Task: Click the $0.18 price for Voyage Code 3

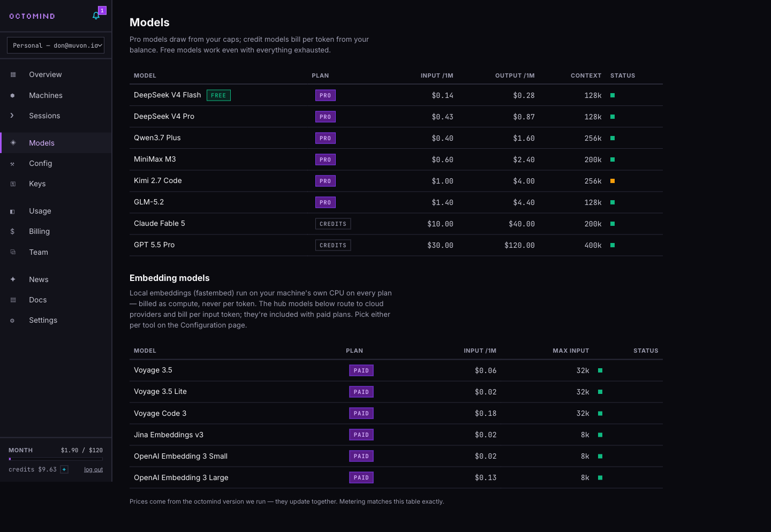Action: coord(486,413)
